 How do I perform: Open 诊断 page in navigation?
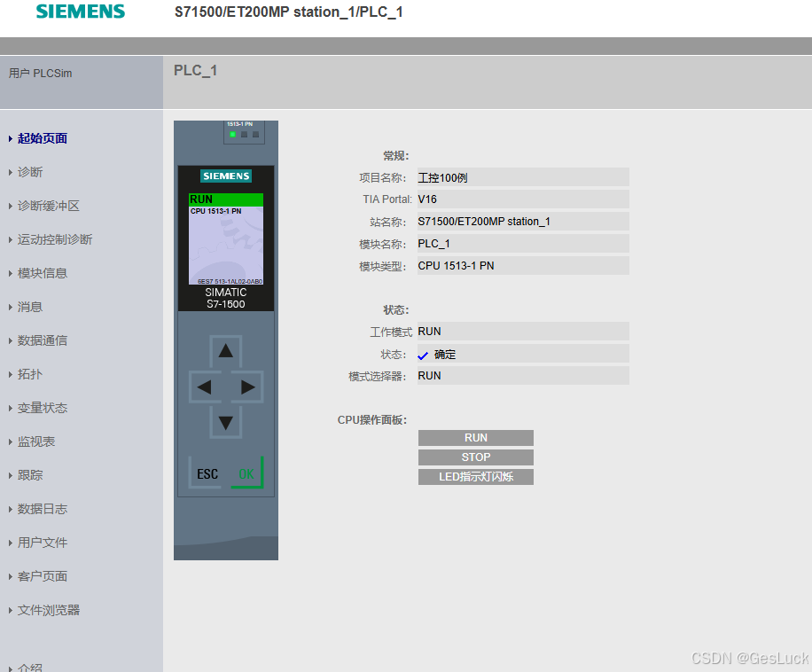coord(30,172)
